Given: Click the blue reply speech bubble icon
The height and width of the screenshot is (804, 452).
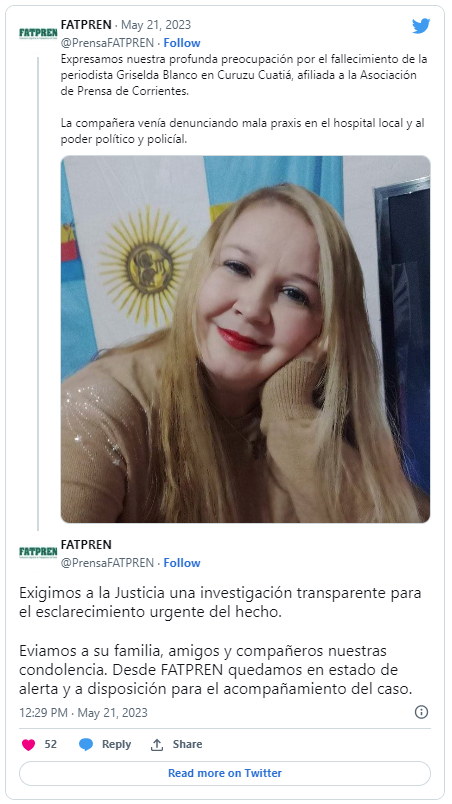Looking at the screenshot, I should coord(86,745).
